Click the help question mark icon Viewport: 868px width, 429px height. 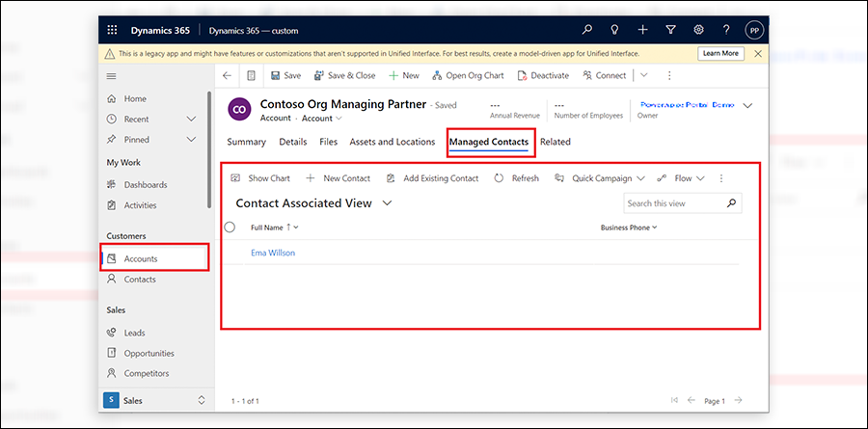(x=726, y=31)
